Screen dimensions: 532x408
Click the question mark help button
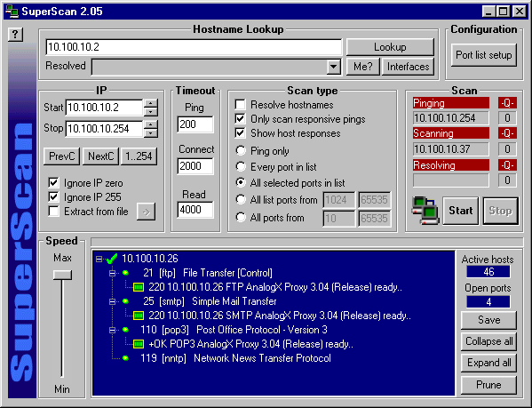[x=15, y=35]
